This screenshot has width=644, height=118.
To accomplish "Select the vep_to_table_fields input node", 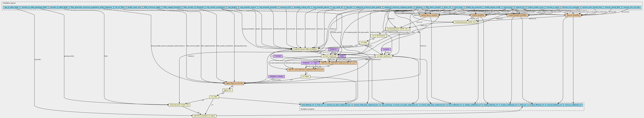I will point(11,7).
